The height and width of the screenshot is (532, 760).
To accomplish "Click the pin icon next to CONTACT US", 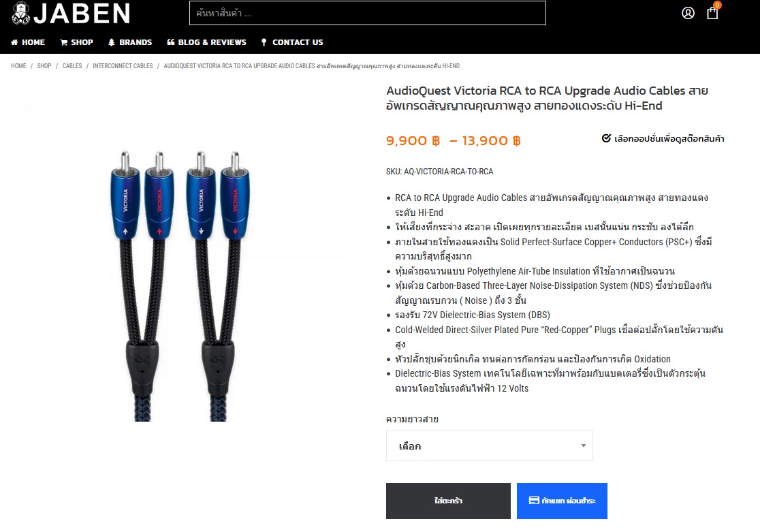I will click(264, 42).
